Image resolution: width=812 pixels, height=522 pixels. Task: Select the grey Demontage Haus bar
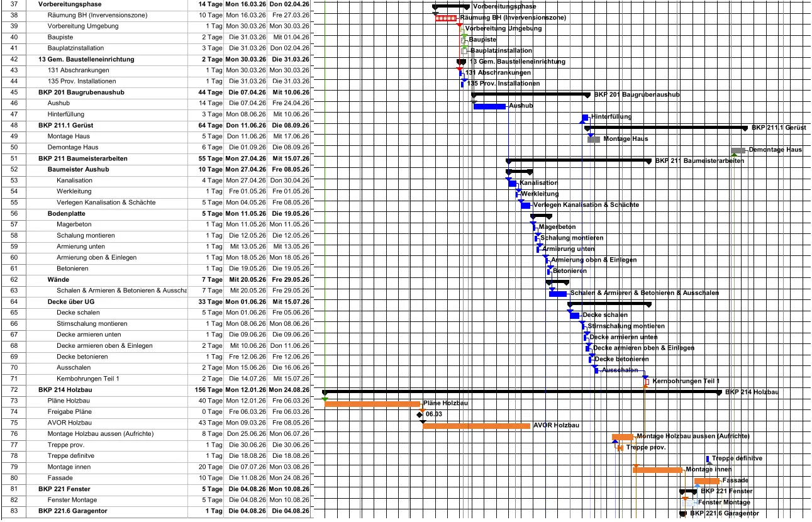coord(738,150)
